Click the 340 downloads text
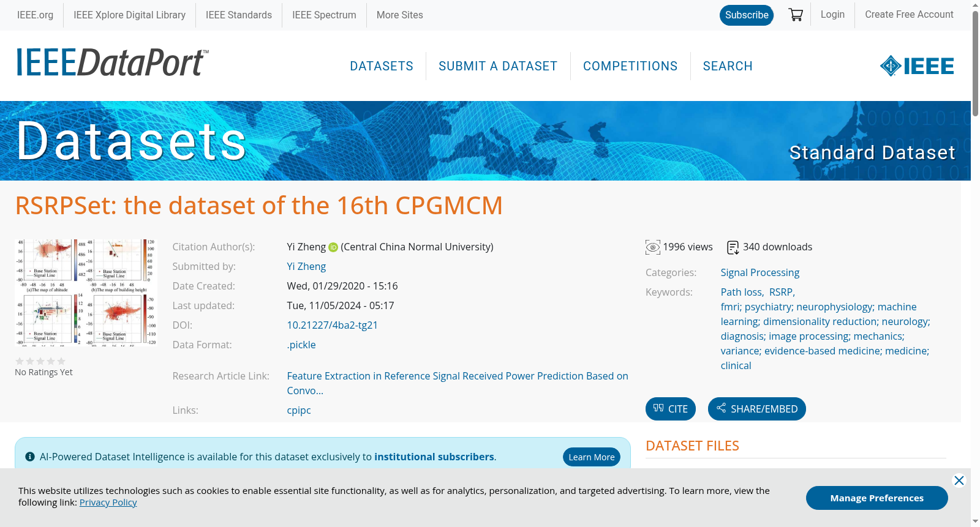 click(778, 247)
